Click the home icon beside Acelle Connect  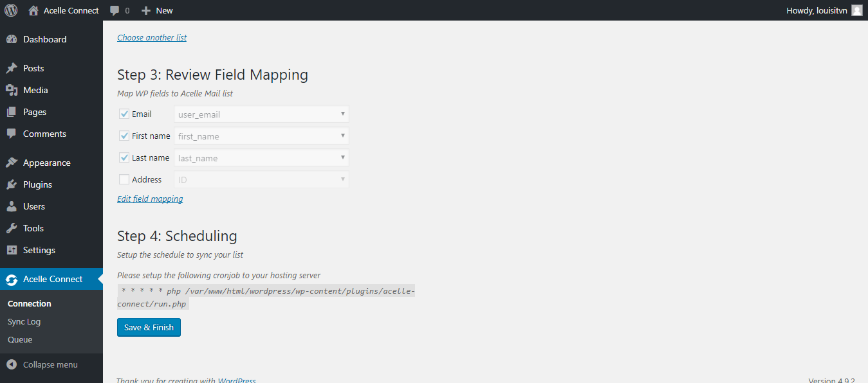coord(33,10)
